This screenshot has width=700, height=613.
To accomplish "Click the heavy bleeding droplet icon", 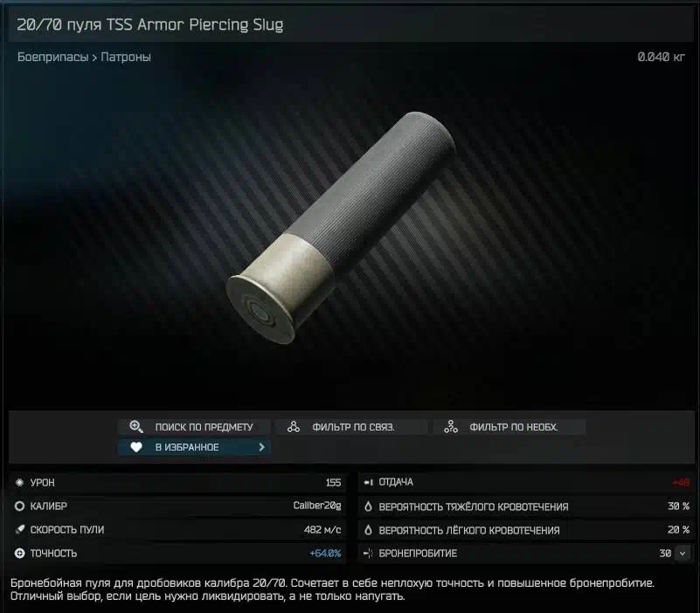I will [368, 506].
